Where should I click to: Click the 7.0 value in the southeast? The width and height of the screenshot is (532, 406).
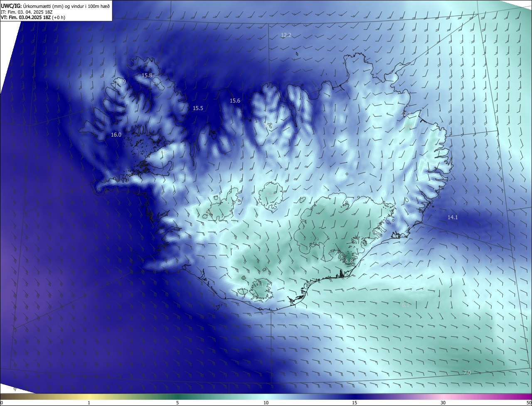(x=467, y=372)
